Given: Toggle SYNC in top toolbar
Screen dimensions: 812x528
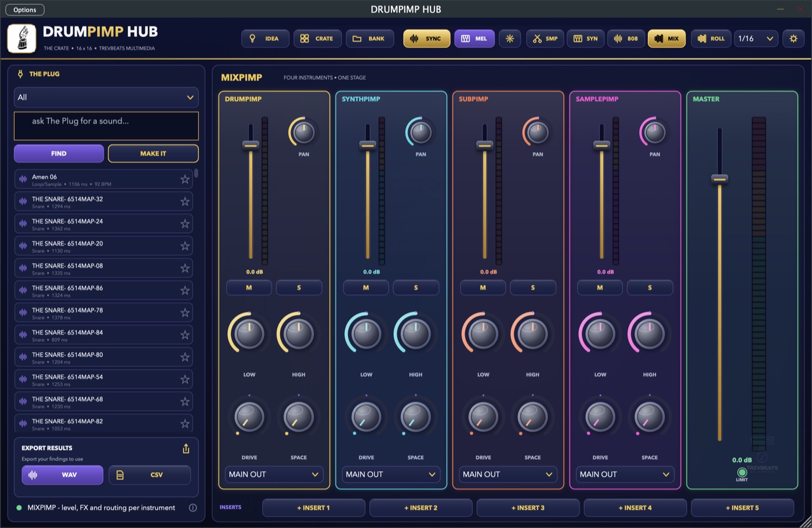Looking at the screenshot, I should [x=427, y=38].
